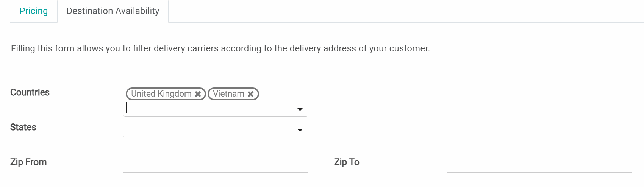
Task: Switch to the Pricing tab
Action: [34, 11]
